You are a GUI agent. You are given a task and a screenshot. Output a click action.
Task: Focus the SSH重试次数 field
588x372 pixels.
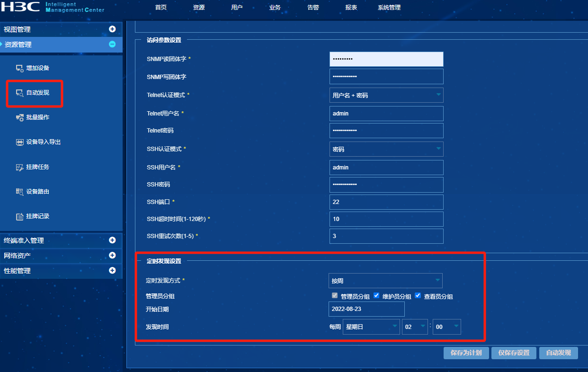386,236
